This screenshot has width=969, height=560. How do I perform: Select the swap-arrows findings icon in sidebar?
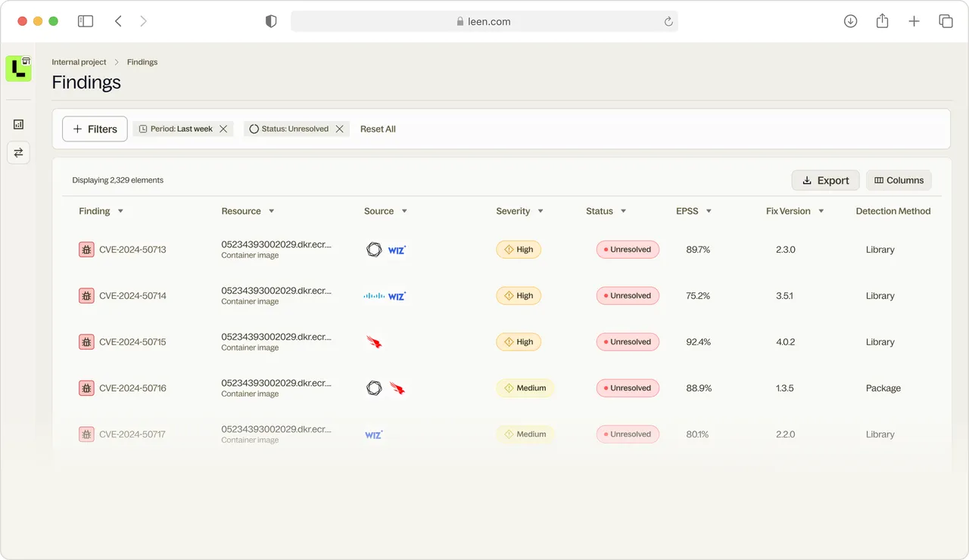(x=19, y=152)
